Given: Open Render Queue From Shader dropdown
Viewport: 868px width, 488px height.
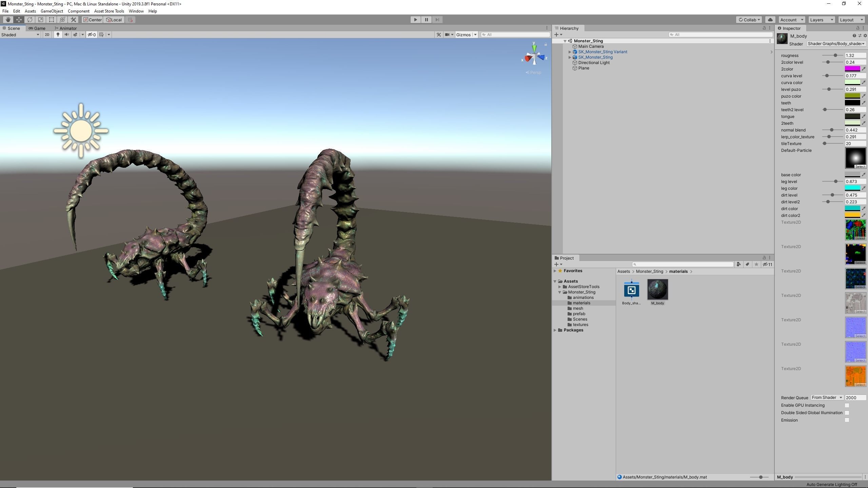Looking at the screenshot, I should pyautogui.click(x=827, y=398).
